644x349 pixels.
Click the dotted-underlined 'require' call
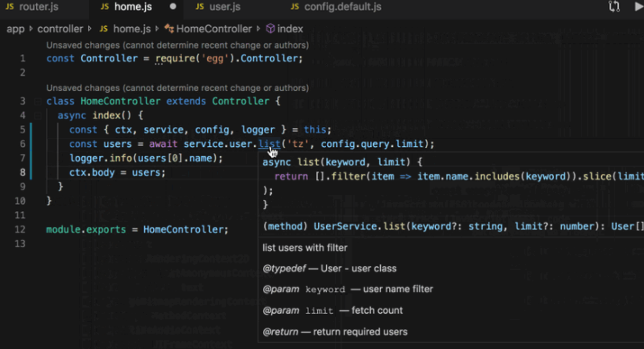[x=174, y=59]
